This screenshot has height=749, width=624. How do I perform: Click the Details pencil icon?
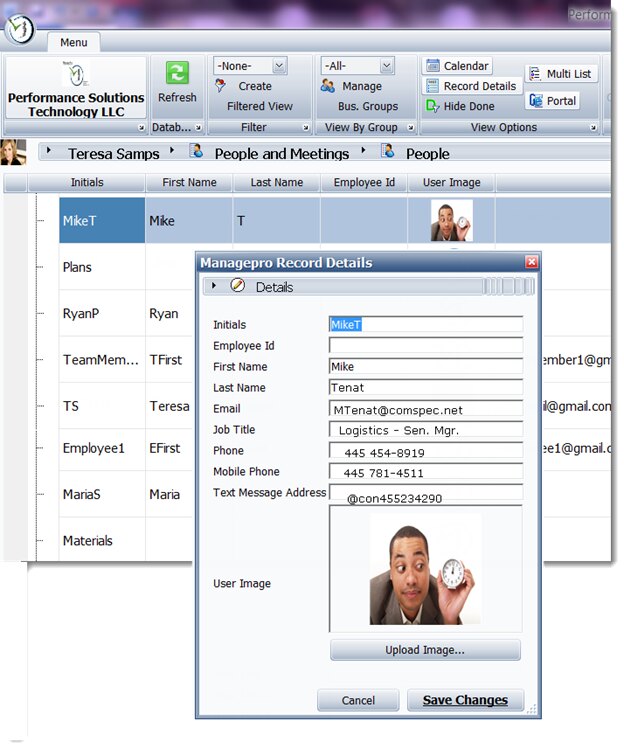click(x=237, y=285)
